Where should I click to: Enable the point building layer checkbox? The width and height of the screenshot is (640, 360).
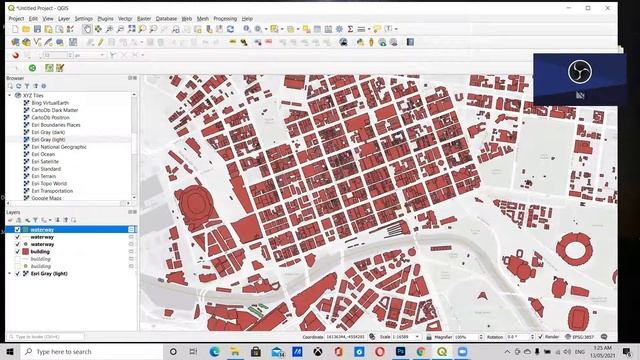pos(17,266)
